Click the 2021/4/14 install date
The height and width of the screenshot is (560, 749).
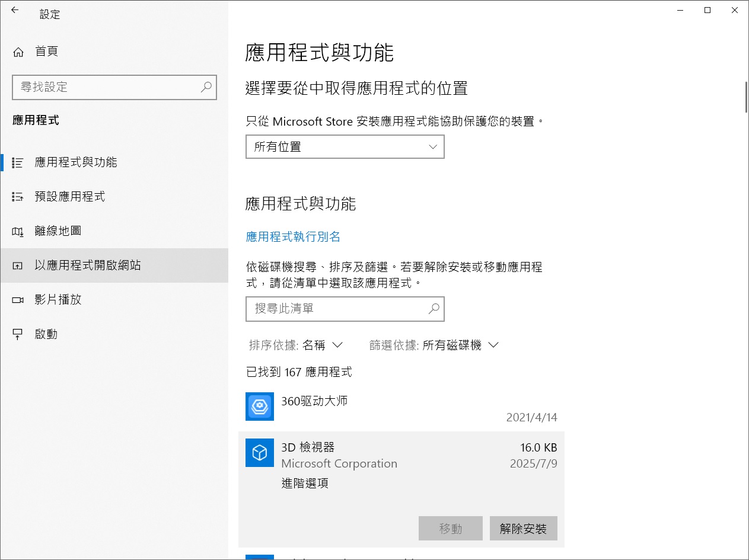(x=531, y=418)
